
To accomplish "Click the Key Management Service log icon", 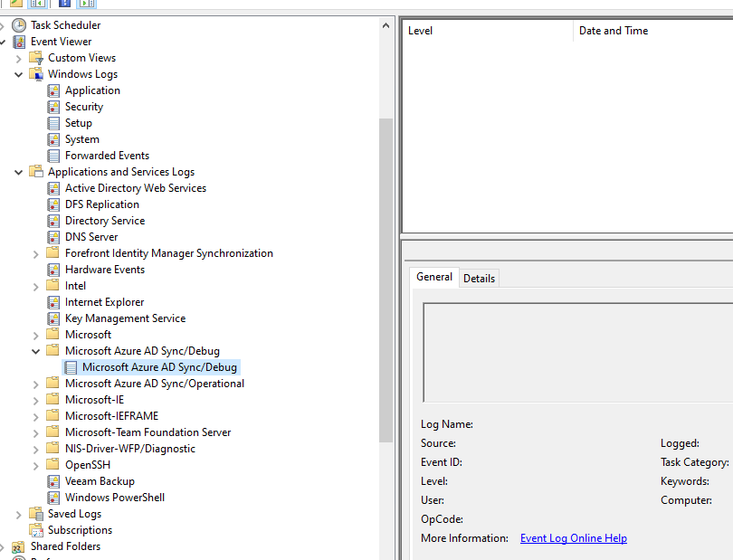I will (53, 318).
